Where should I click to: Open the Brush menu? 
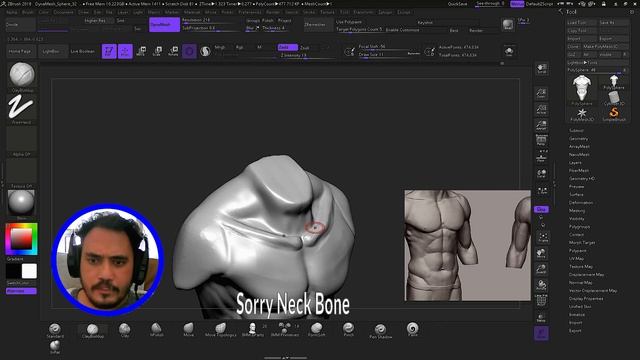pyautogui.click(x=28, y=13)
